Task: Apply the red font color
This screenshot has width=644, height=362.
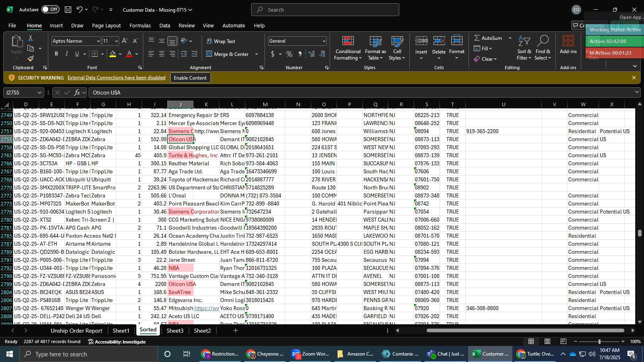Action: [129, 54]
